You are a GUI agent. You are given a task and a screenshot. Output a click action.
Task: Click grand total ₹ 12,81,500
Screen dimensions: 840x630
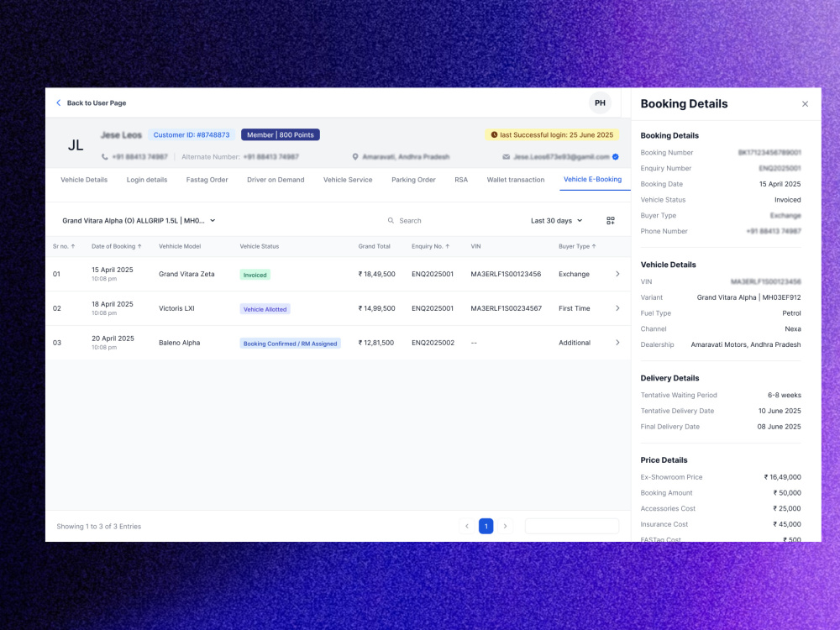pyautogui.click(x=376, y=343)
